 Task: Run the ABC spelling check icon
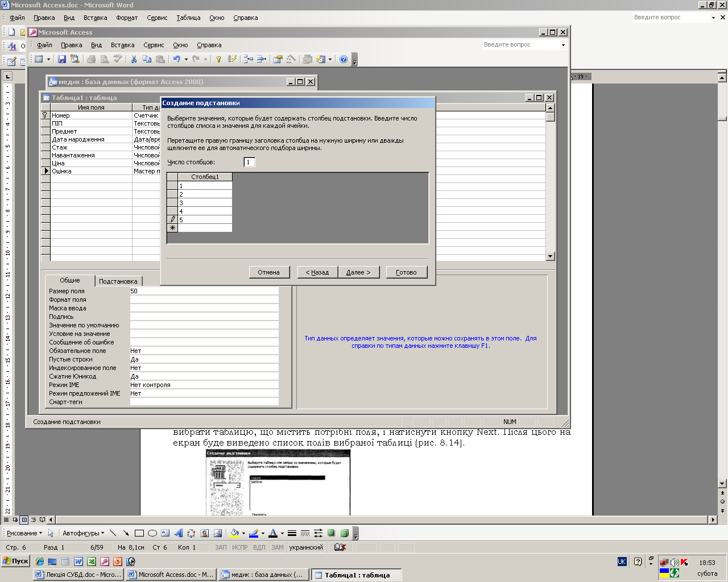tap(117, 59)
